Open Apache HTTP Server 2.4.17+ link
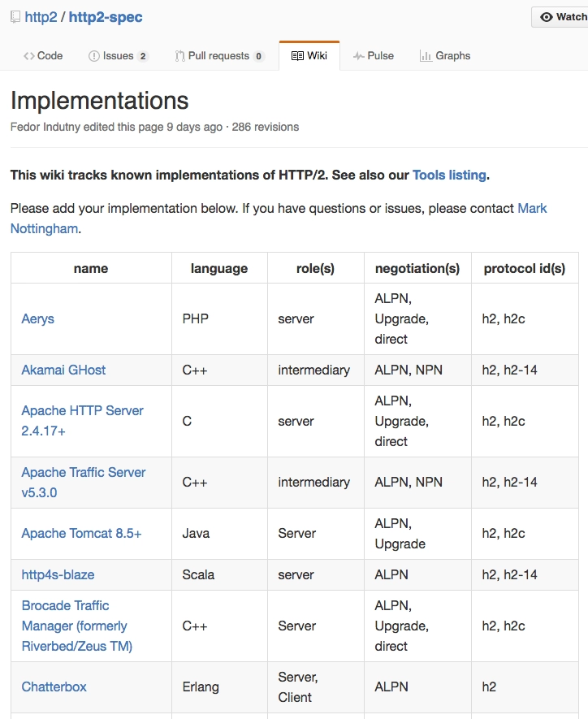The image size is (588, 719). tap(83, 421)
